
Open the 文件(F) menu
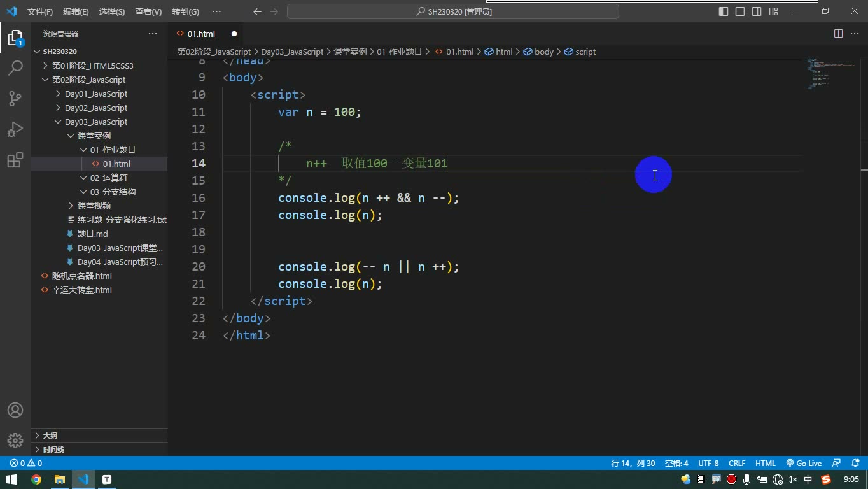click(x=40, y=11)
